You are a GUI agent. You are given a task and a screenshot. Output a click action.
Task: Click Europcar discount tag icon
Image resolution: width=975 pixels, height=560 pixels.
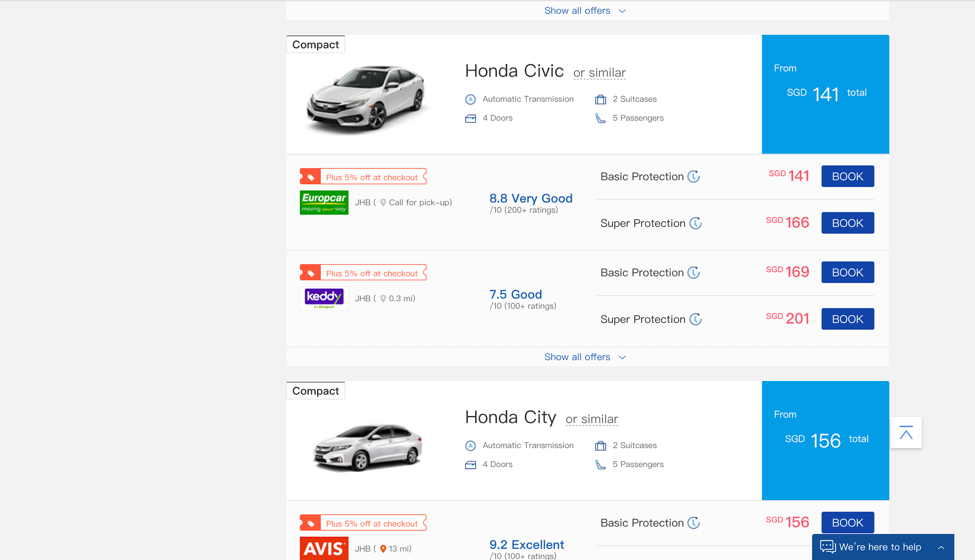[x=310, y=177]
